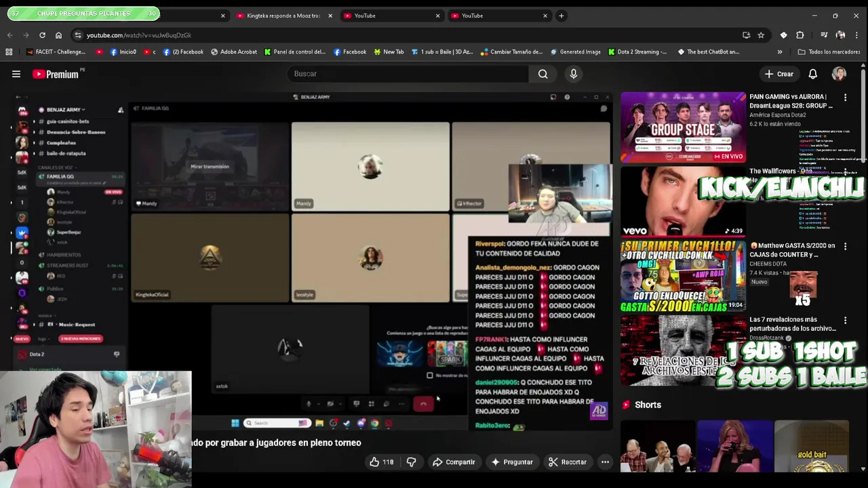
Task: Dislike the video with thumbs down
Action: (411, 462)
